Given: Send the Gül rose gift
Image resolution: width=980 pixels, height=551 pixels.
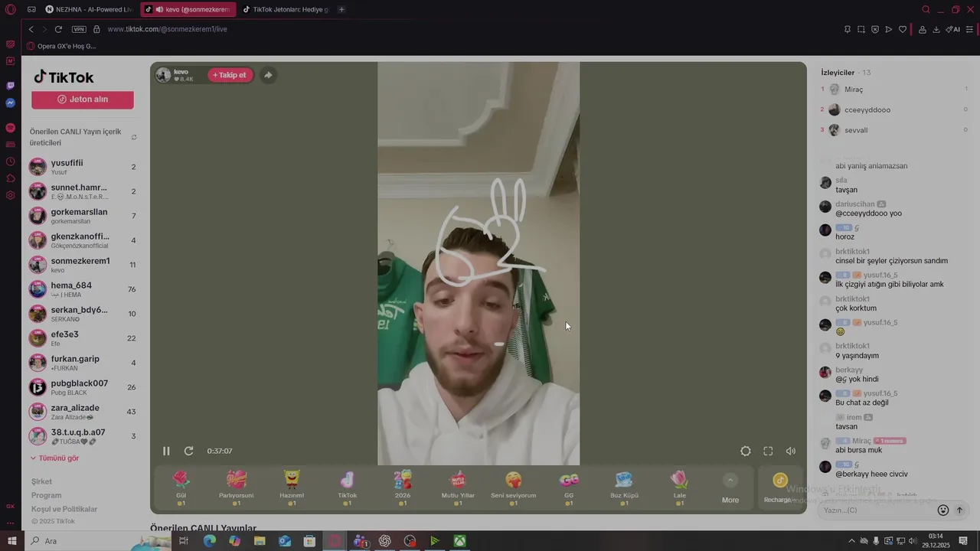Looking at the screenshot, I should coord(181,487).
